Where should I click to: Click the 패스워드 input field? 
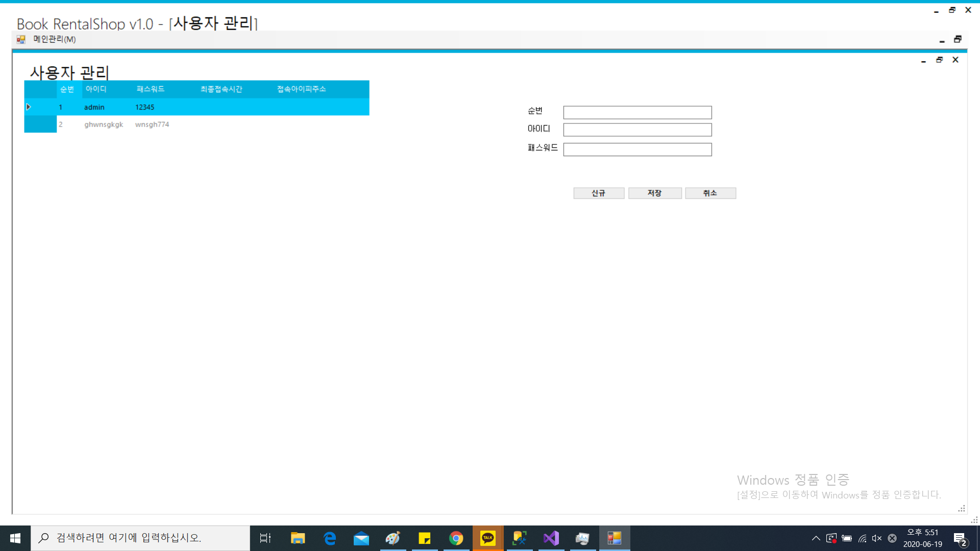(x=637, y=149)
